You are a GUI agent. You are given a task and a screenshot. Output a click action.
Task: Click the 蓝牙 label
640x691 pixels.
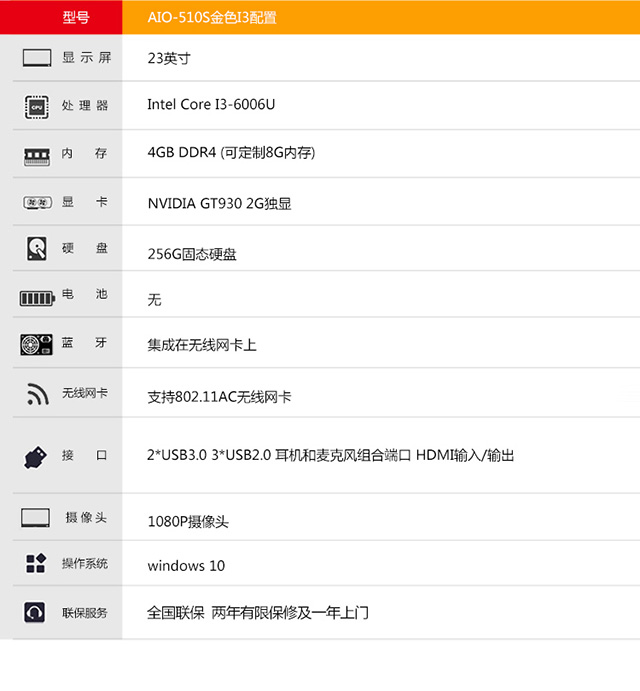click(x=84, y=342)
